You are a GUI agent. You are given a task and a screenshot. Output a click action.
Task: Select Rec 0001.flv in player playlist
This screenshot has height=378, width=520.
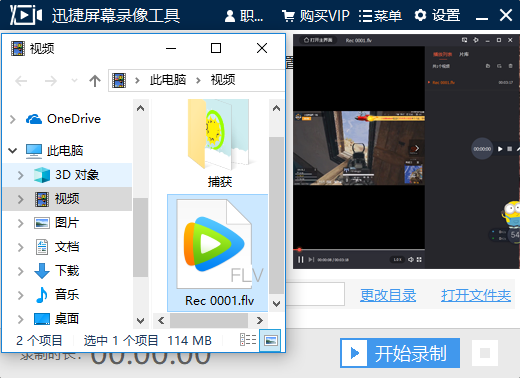pyautogui.click(x=443, y=82)
